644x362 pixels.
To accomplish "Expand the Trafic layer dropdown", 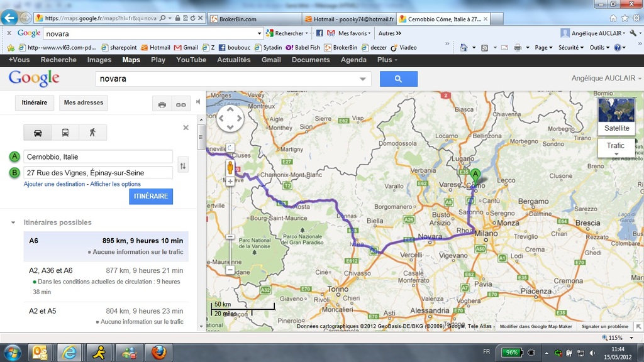I will [x=616, y=148].
